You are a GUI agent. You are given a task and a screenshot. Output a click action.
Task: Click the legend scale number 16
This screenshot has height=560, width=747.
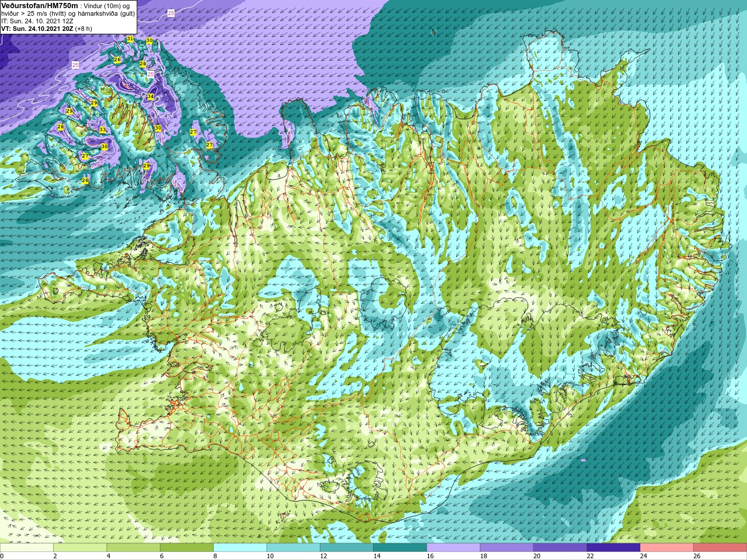pos(430,556)
